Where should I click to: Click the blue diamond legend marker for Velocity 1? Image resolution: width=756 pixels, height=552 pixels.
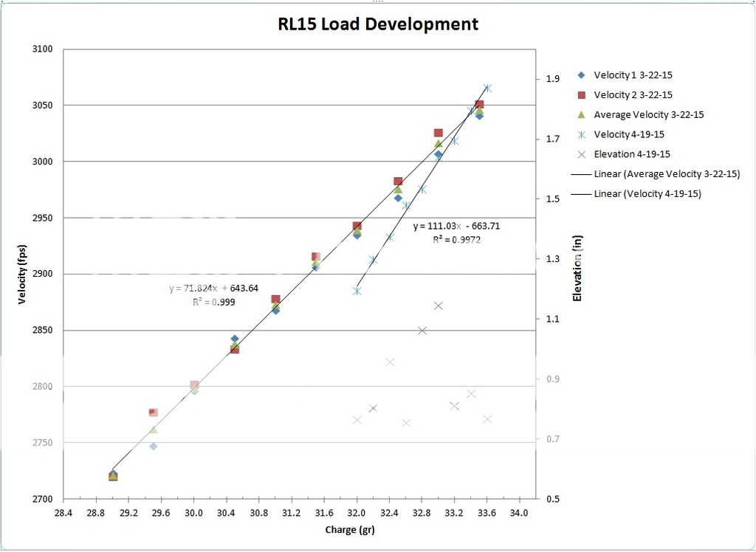582,75
